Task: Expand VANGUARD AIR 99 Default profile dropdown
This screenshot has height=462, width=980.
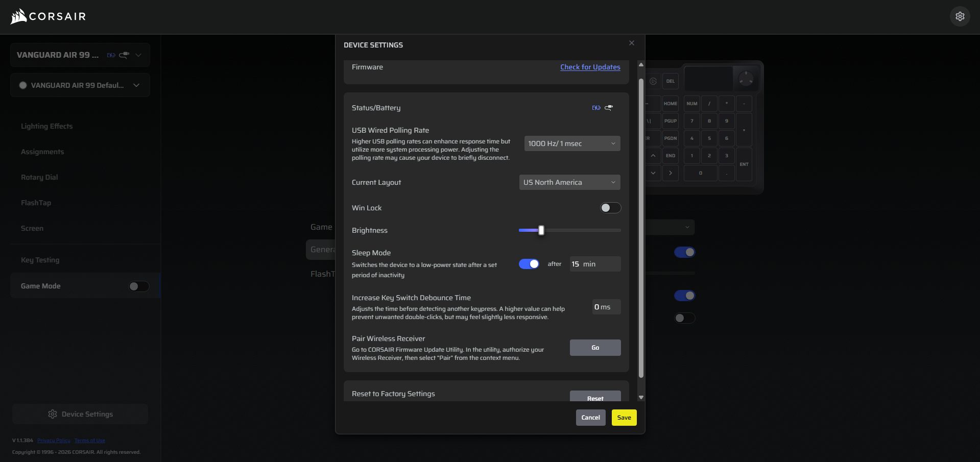Action: 80,85
